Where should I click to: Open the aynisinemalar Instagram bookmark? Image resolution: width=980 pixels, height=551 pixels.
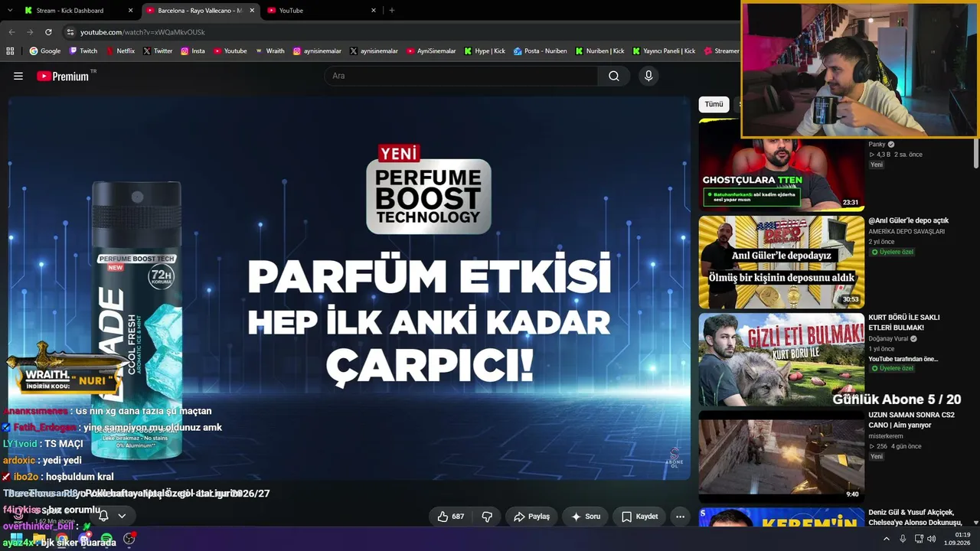317,51
